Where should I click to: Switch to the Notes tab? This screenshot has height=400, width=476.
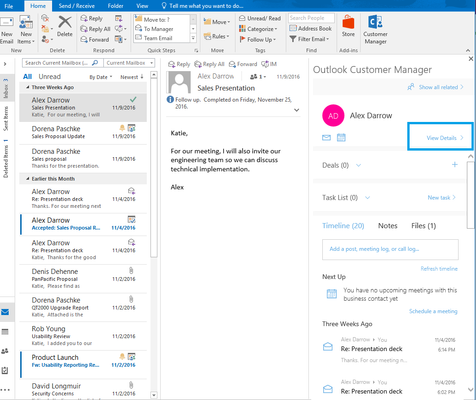pos(388,226)
